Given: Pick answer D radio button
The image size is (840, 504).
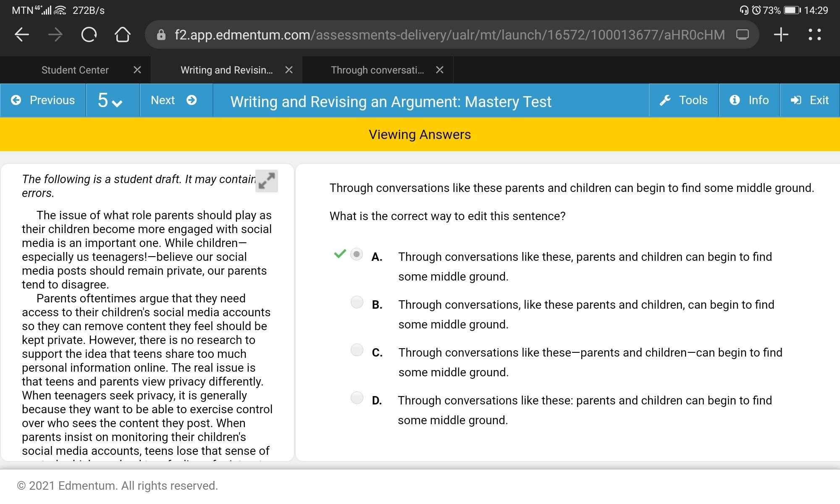Looking at the screenshot, I should [357, 398].
